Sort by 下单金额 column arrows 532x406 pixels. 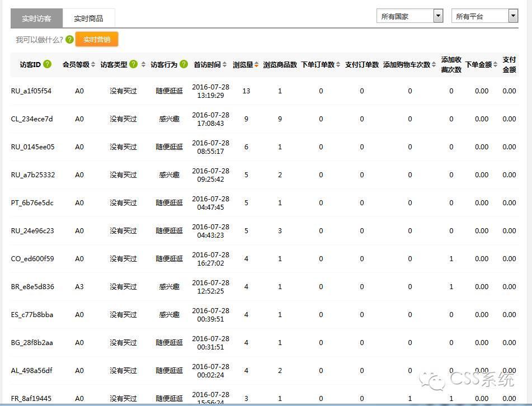[x=495, y=65]
